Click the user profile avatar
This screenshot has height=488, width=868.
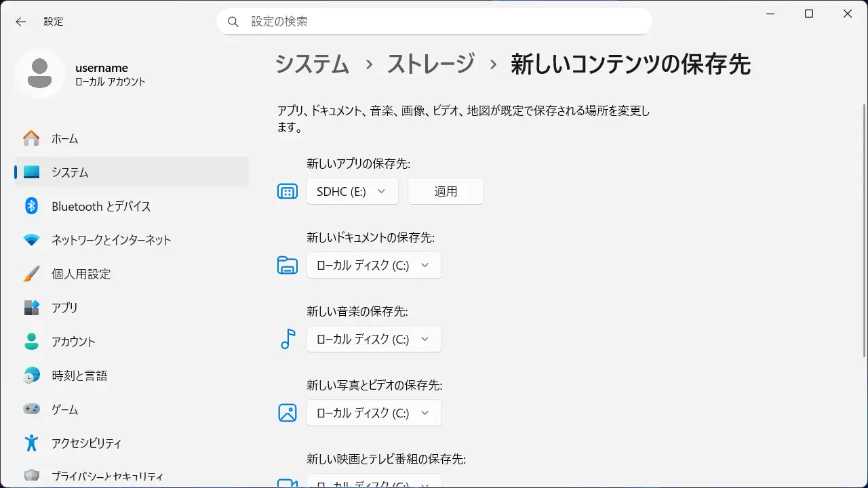tap(40, 73)
